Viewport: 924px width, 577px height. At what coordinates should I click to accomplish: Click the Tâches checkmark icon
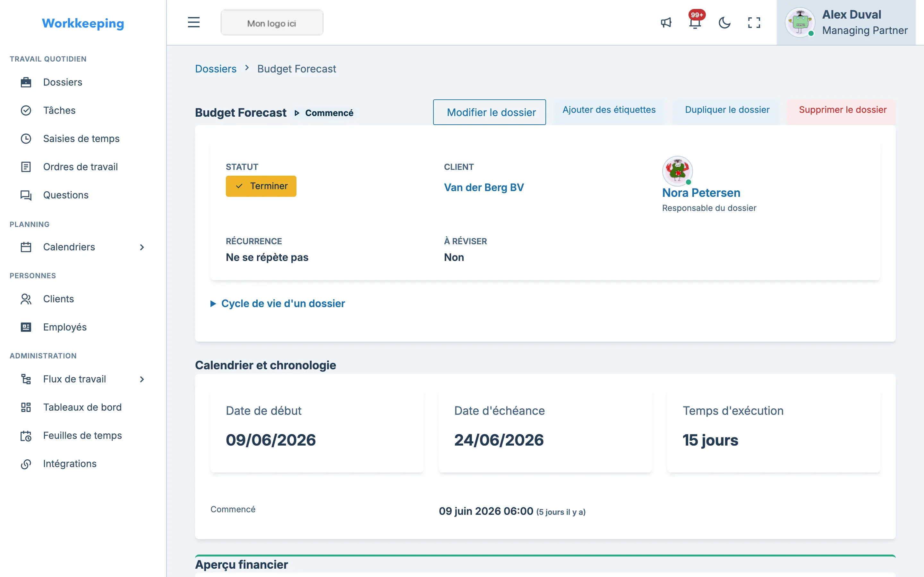pyautogui.click(x=26, y=110)
